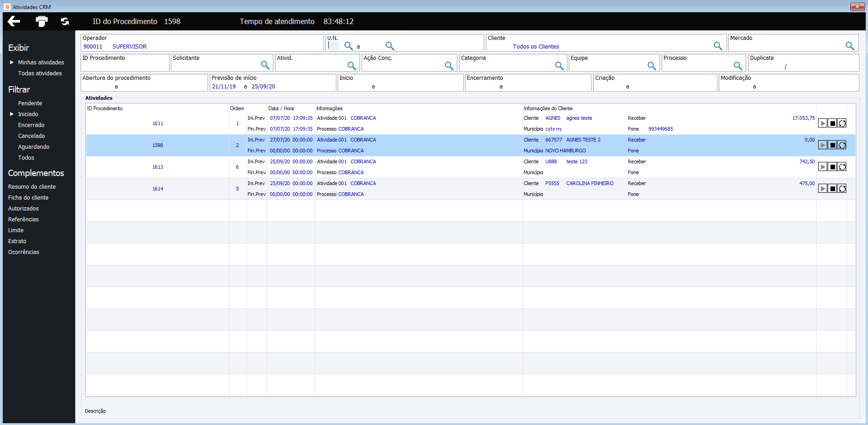Open the Categoria lookup magnifier

559,66
